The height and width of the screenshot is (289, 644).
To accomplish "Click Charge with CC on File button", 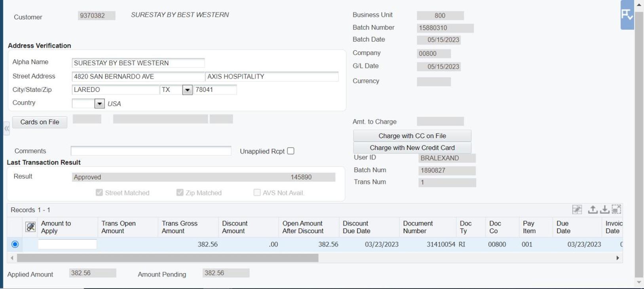I will 412,136.
